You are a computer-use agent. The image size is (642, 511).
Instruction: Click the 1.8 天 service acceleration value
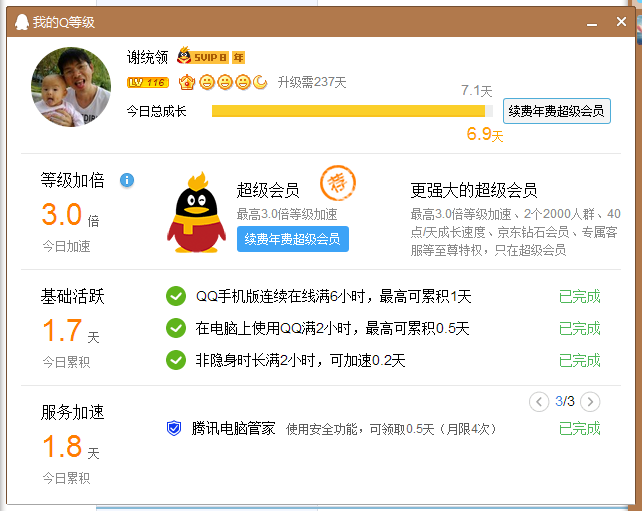tap(70, 447)
